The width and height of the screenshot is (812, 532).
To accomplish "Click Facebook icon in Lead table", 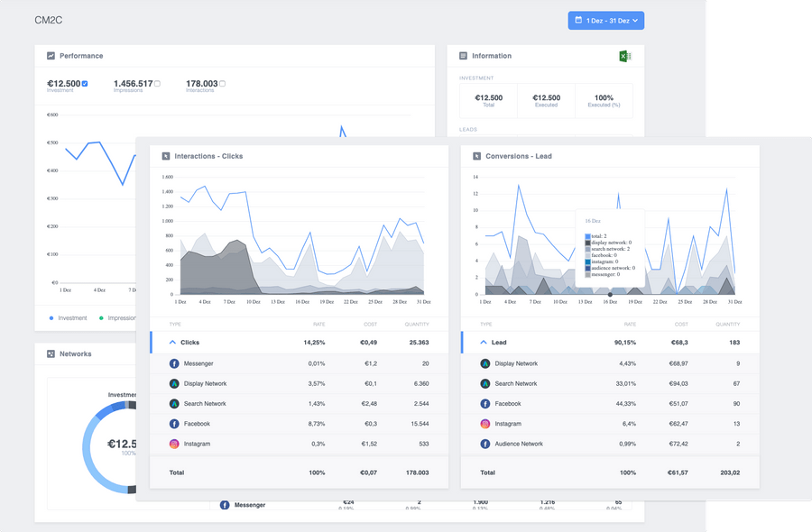I will pyautogui.click(x=485, y=404).
